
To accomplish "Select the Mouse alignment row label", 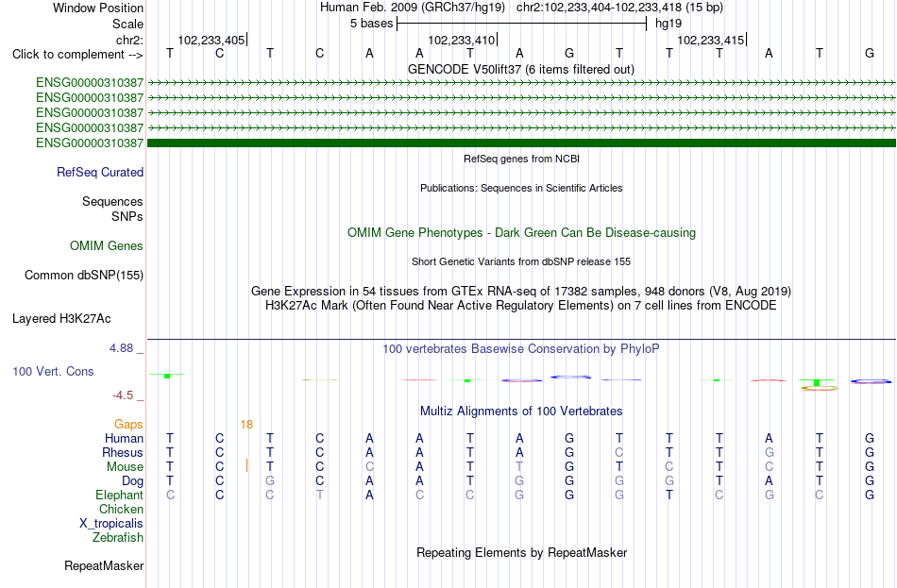I will click(125, 467).
